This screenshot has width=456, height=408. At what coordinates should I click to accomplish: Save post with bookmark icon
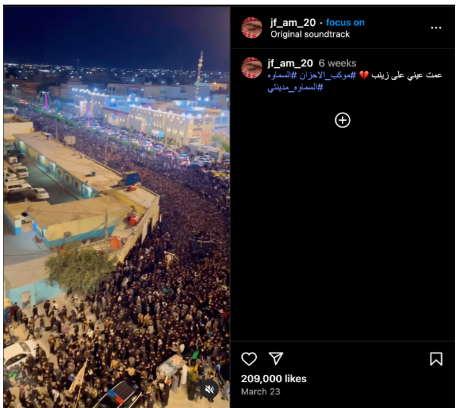(436, 359)
